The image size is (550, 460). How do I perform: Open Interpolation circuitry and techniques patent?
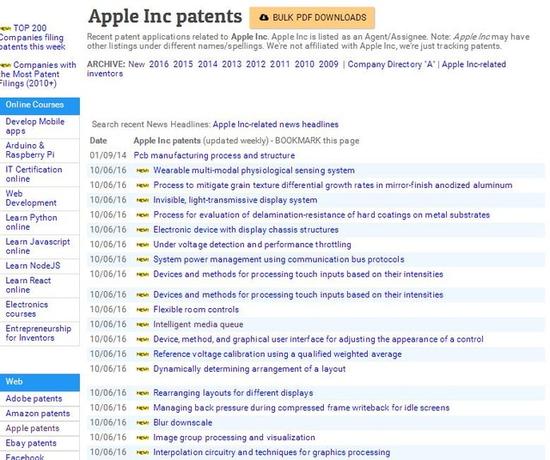point(272,453)
